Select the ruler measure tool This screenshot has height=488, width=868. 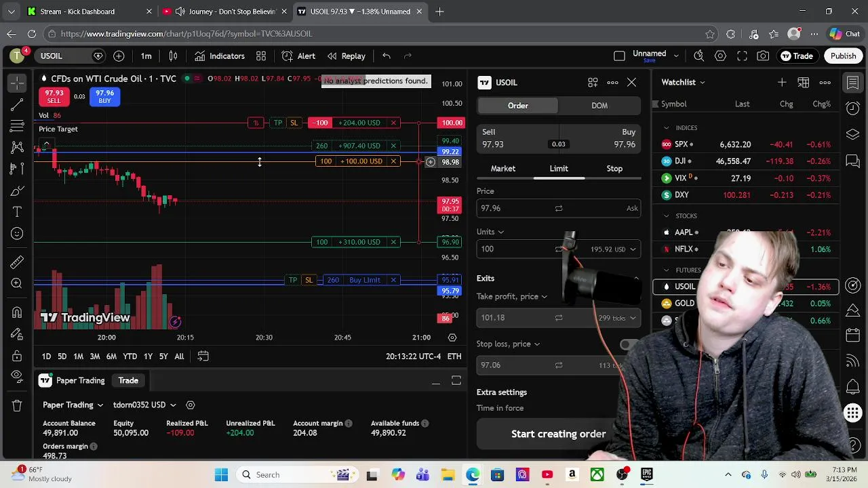click(x=17, y=262)
